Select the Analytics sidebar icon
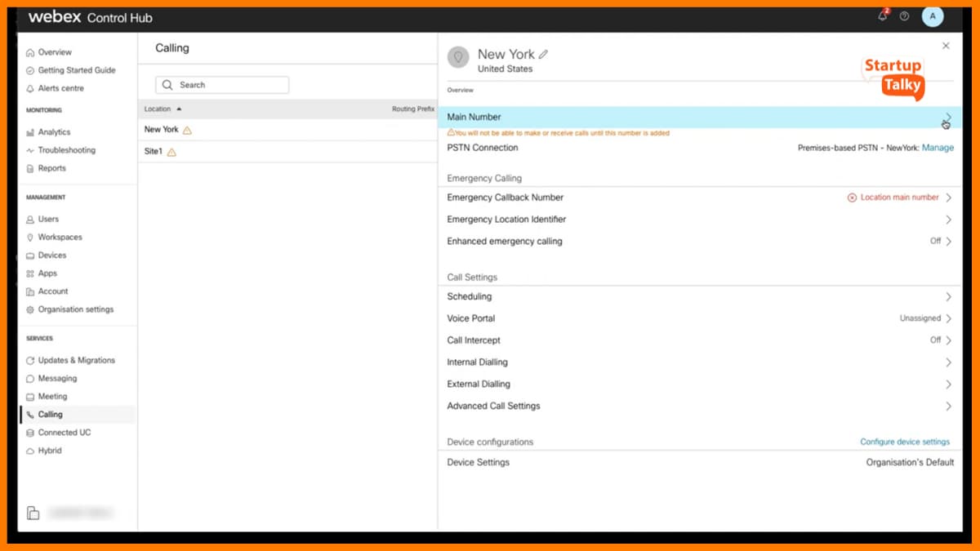980x551 pixels. pyautogui.click(x=30, y=131)
